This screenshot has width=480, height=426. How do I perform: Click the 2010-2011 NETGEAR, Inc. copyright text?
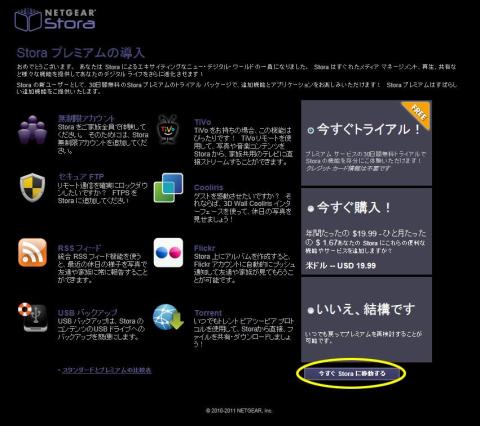239,411
